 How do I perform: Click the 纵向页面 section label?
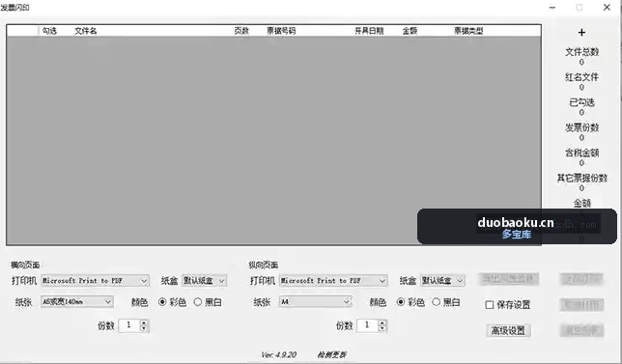pyautogui.click(x=264, y=265)
